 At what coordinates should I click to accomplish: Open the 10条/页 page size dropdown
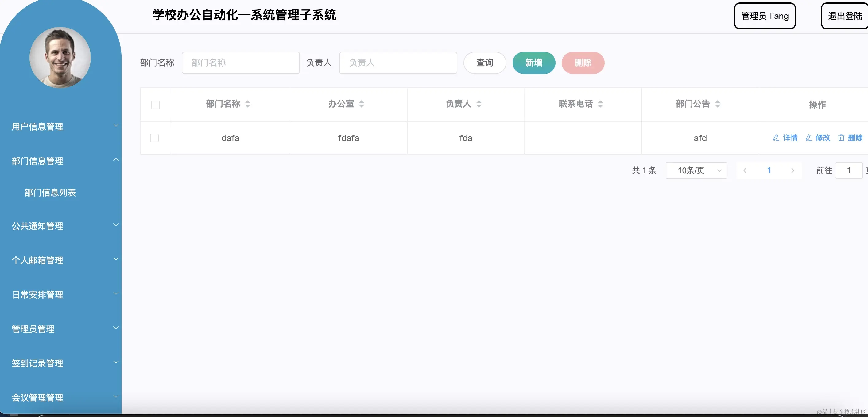[x=696, y=170]
